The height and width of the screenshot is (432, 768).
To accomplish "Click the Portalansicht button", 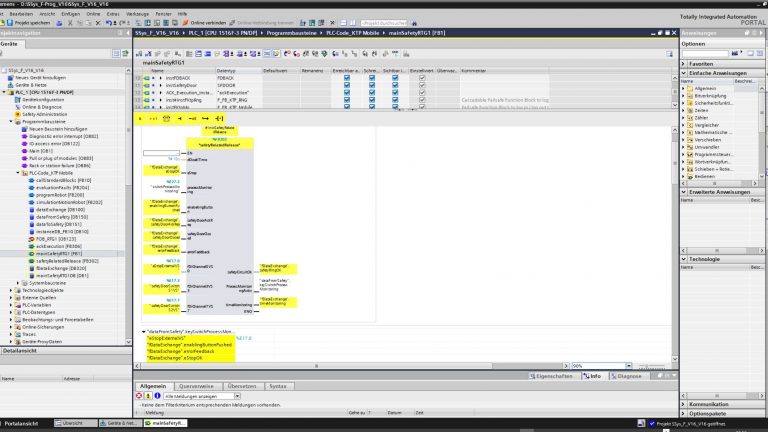I will pos(21,423).
